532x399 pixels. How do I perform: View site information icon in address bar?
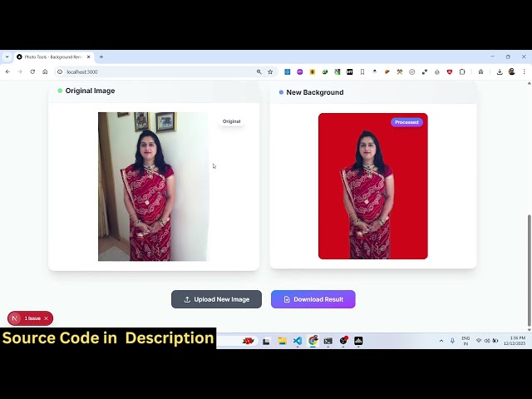coord(60,71)
